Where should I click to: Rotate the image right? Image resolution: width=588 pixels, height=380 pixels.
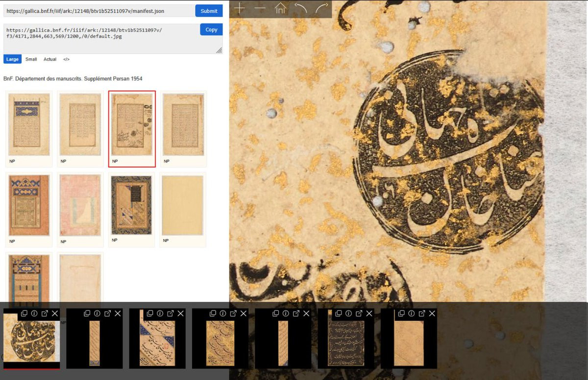(x=322, y=8)
